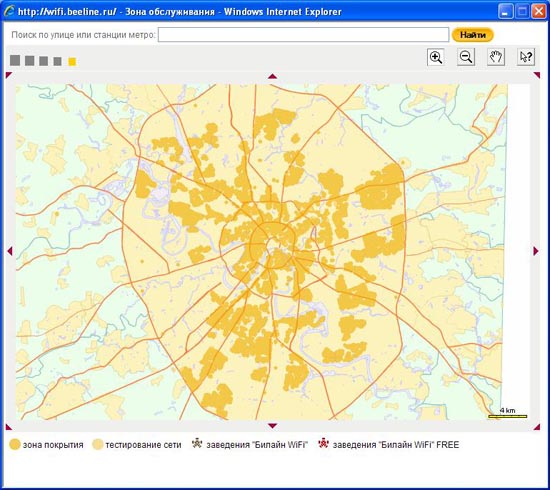Pan map west with left arrow
Image resolution: width=550 pixels, height=490 pixels.
pyautogui.click(x=9, y=251)
